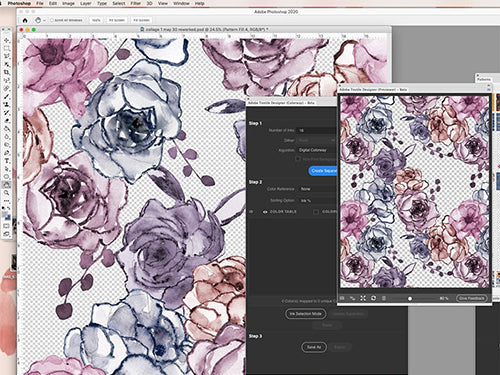Select the Zoom magnifier tool
This screenshot has width=500, height=375.
click(6, 193)
